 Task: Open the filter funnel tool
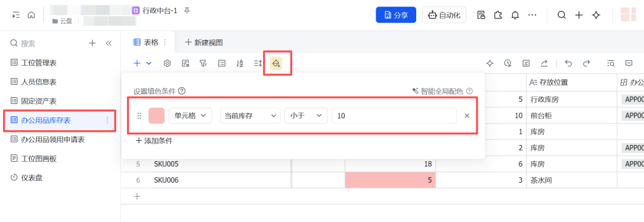coord(203,63)
